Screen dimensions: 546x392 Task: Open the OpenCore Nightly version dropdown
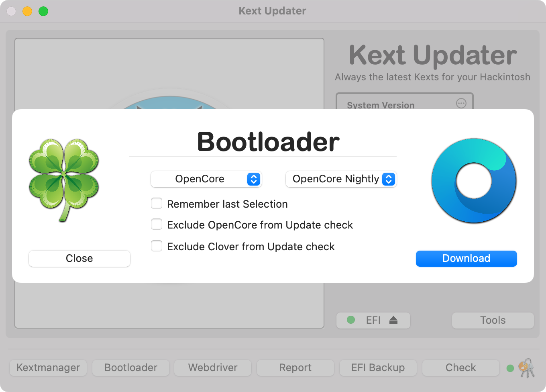click(341, 179)
